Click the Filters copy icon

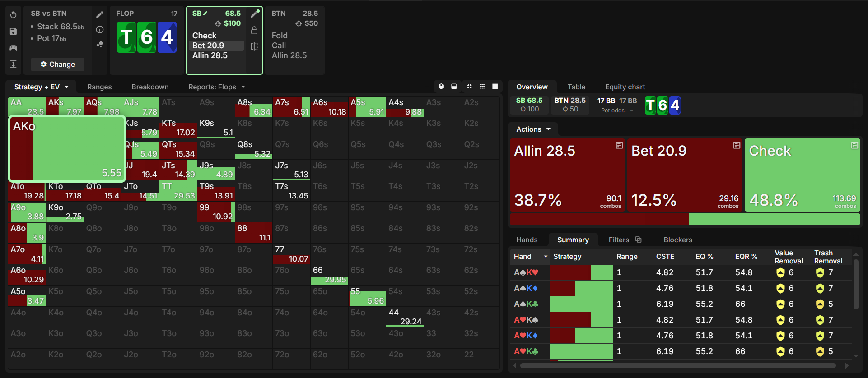pos(638,240)
